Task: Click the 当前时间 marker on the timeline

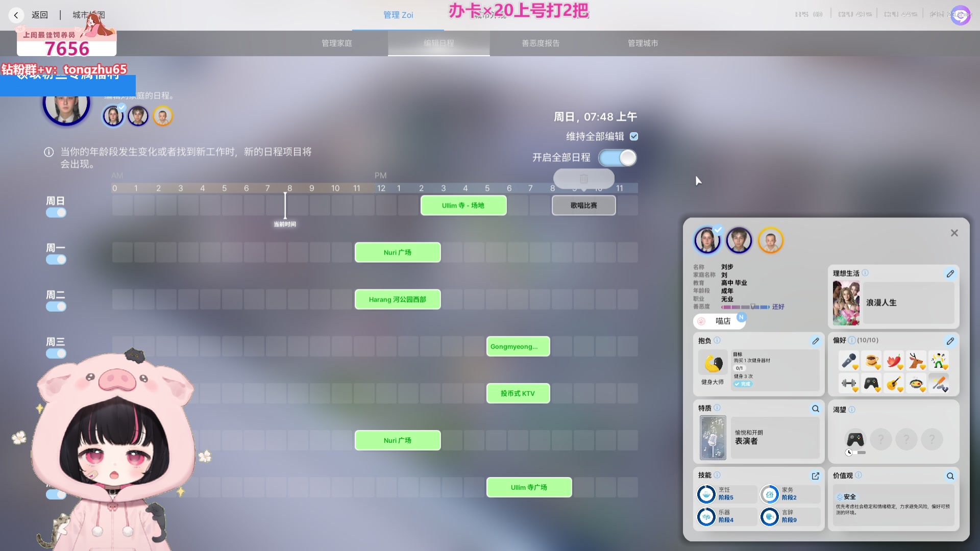Action: (285, 209)
